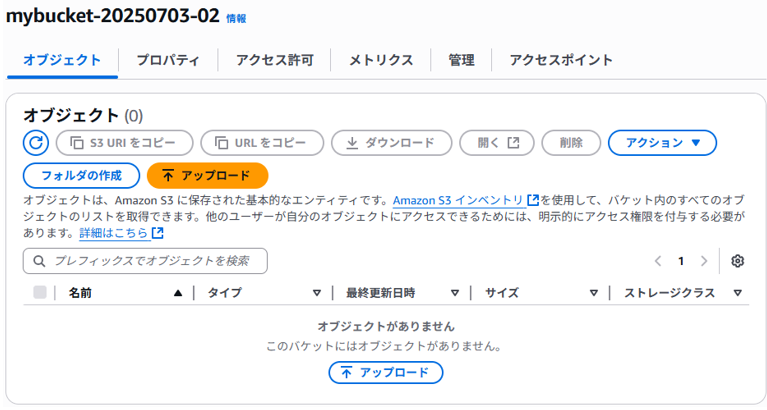This screenshot has width=767, height=410.
Task: Go to previous page arrow
Action: pyautogui.click(x=658, y=261)
